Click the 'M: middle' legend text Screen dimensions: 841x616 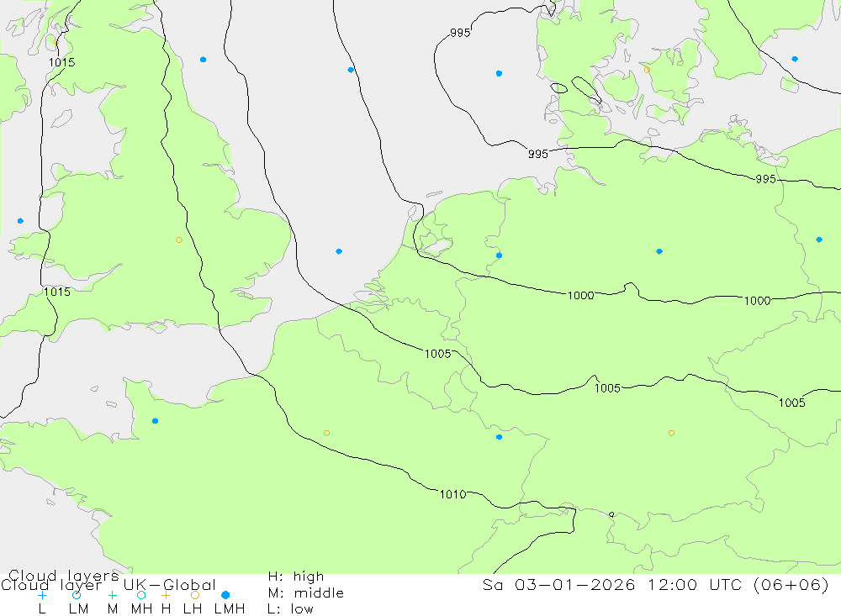(x=306, y=593)
